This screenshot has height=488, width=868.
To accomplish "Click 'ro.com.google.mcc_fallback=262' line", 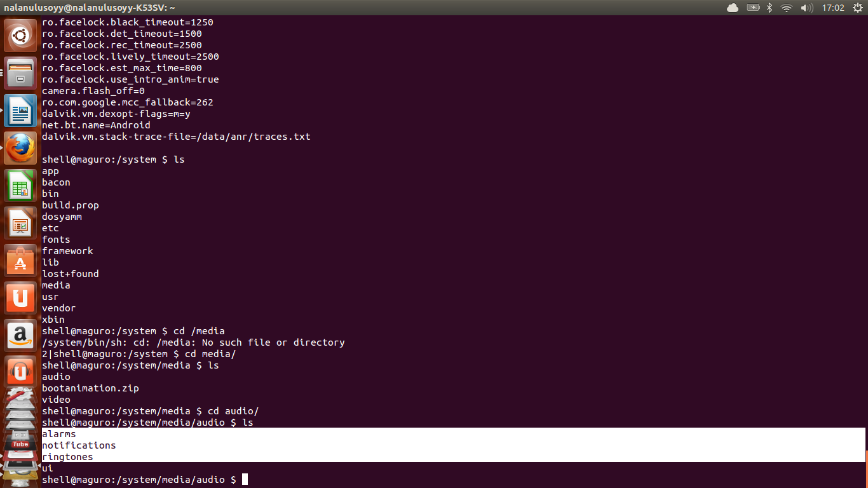I will (x=128, y=102).
